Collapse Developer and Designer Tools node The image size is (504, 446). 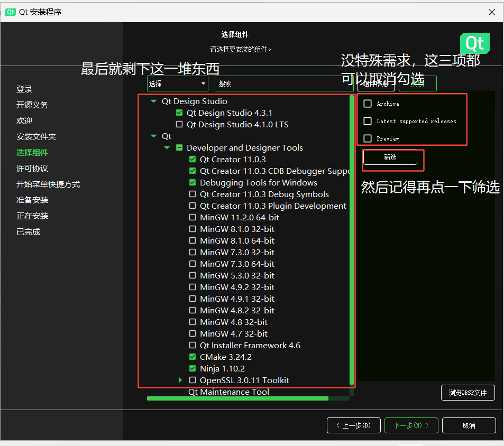click(x=167, y=148)
